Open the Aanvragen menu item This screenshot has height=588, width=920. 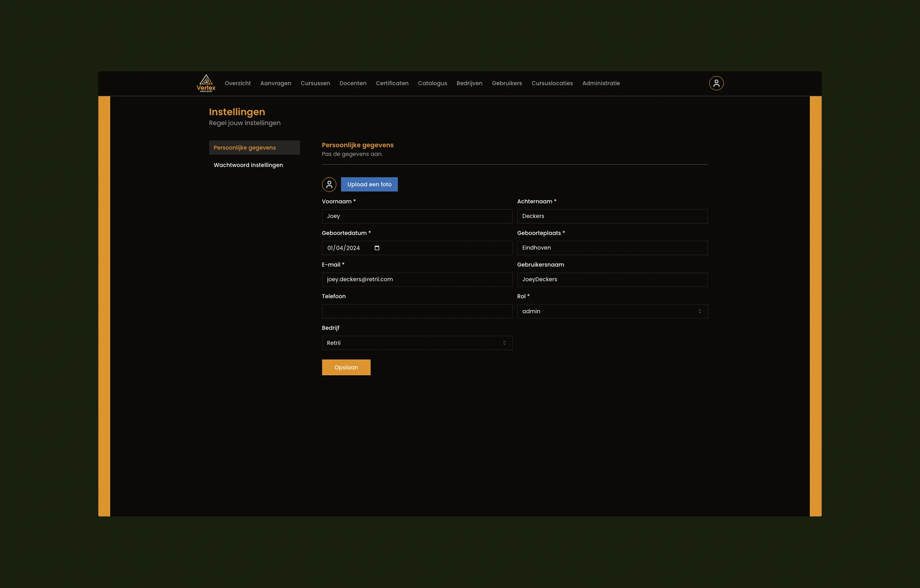(275, 83)
